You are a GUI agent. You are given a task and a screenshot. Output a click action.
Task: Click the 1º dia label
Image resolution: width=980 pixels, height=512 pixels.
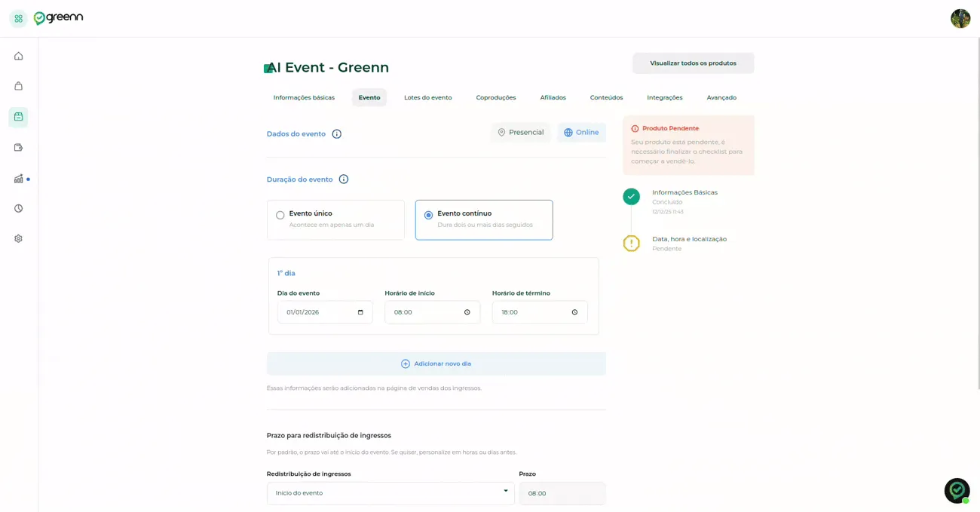(286, 274)
